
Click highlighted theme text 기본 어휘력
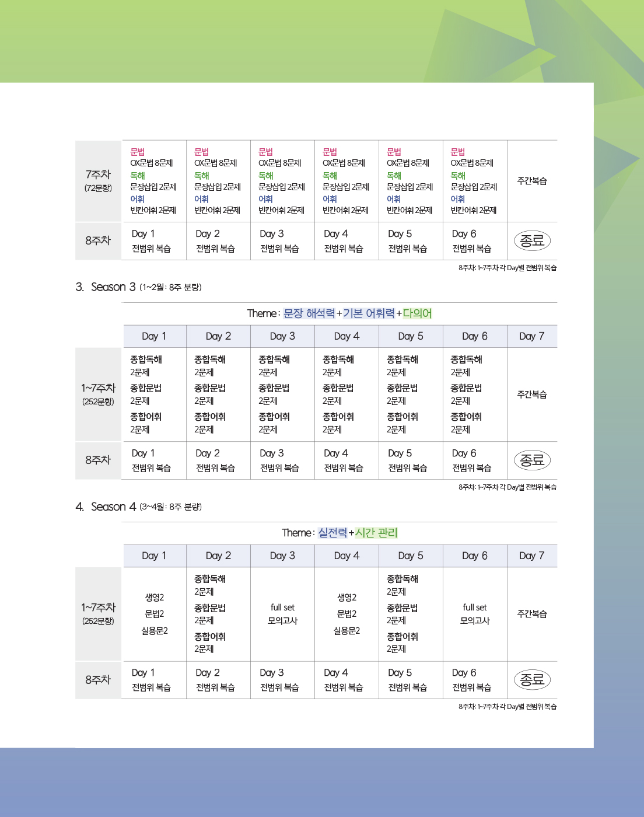point(369,313)
